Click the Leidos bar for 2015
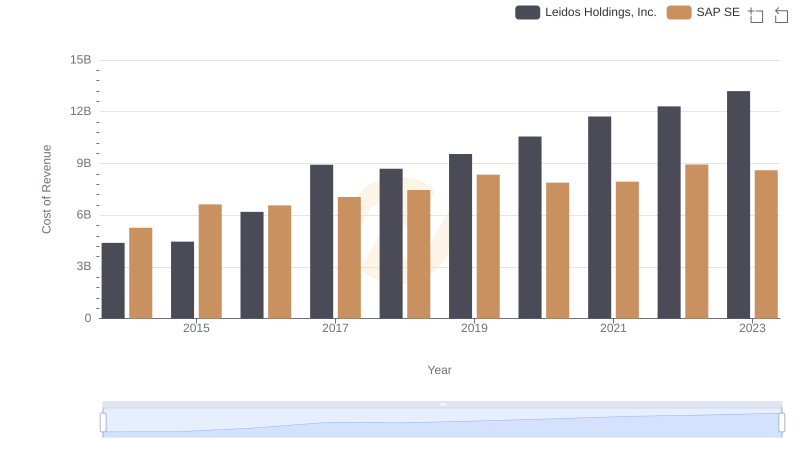800x461 pixels. click(183, 280)
